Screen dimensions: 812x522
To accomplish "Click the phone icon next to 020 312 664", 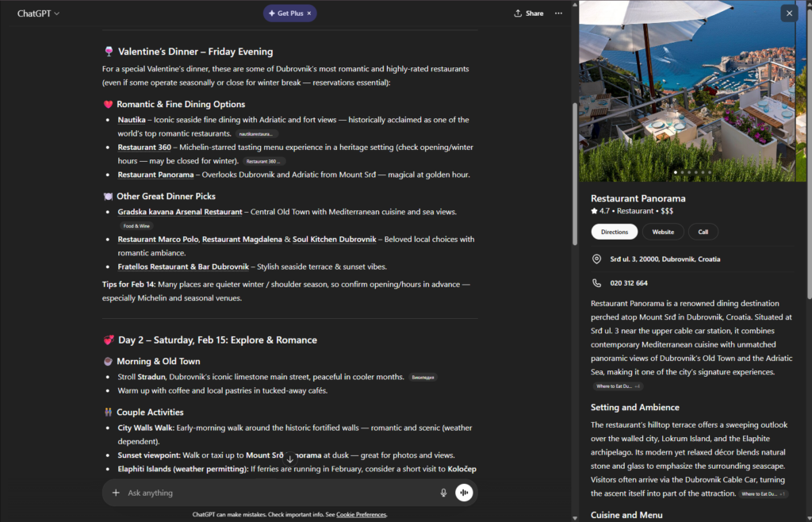I will click(596, 282).
